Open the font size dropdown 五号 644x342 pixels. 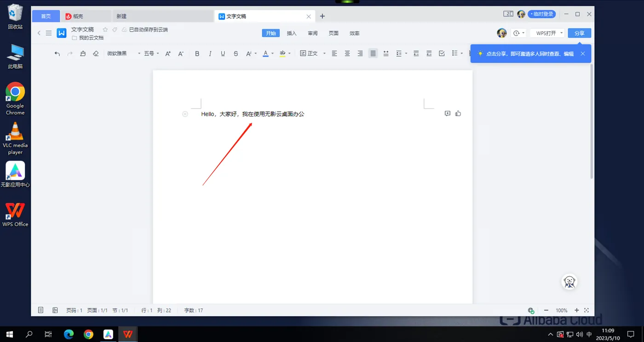click(151, 53)
